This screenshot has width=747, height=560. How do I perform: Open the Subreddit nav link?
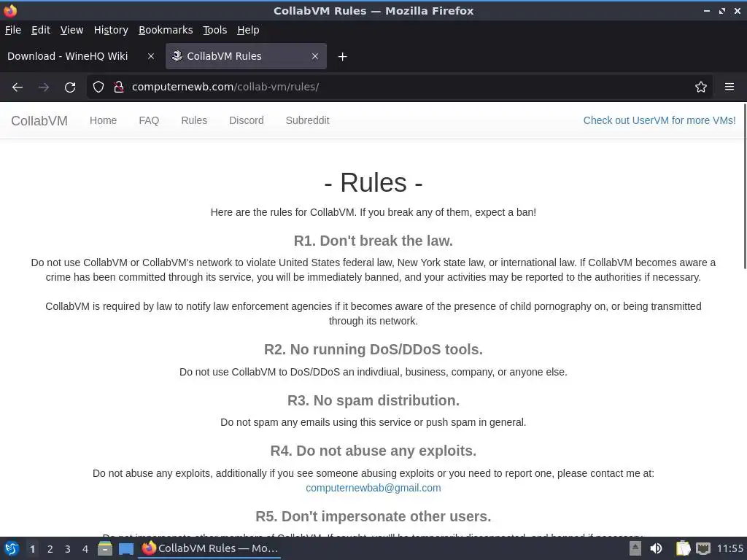(x=307, y=120)
